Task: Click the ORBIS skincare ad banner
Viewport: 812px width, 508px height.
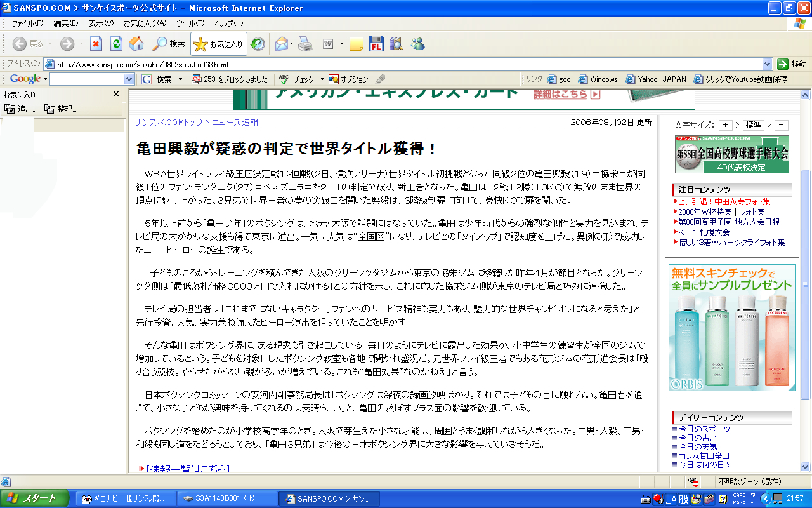Action: tap(731, 328)
